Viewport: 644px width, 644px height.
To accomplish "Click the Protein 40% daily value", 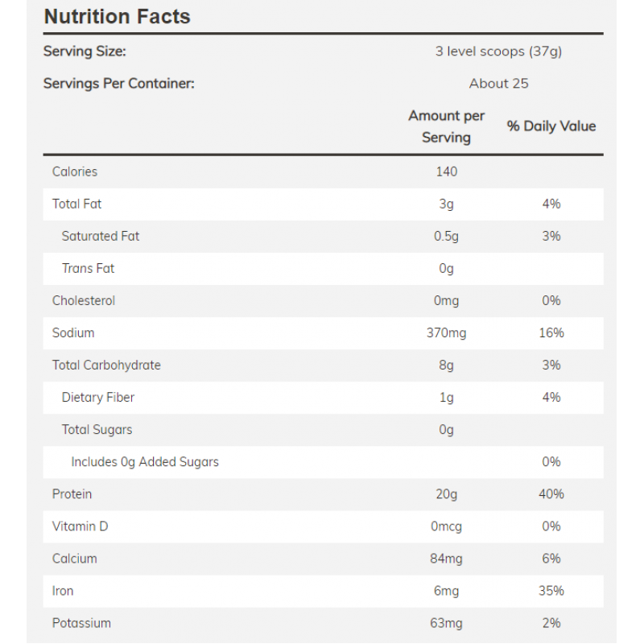I will (x=551, y=493).
